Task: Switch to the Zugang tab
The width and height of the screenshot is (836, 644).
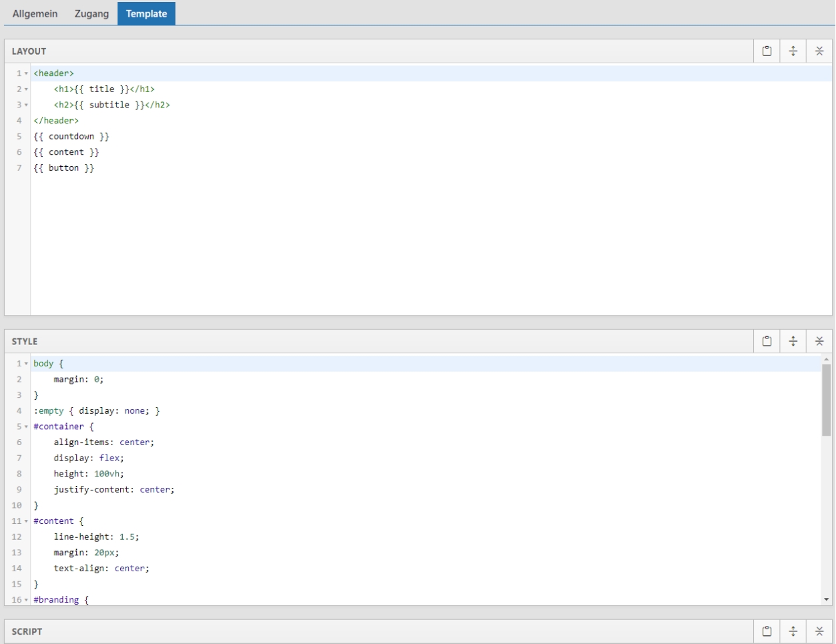Action: click(x=91, y=13)
